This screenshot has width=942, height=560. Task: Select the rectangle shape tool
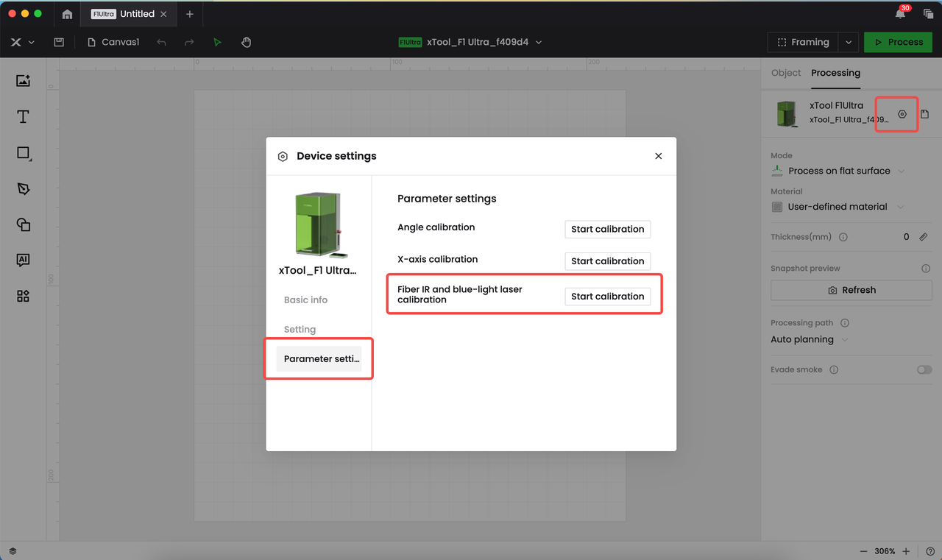(23, 153)
